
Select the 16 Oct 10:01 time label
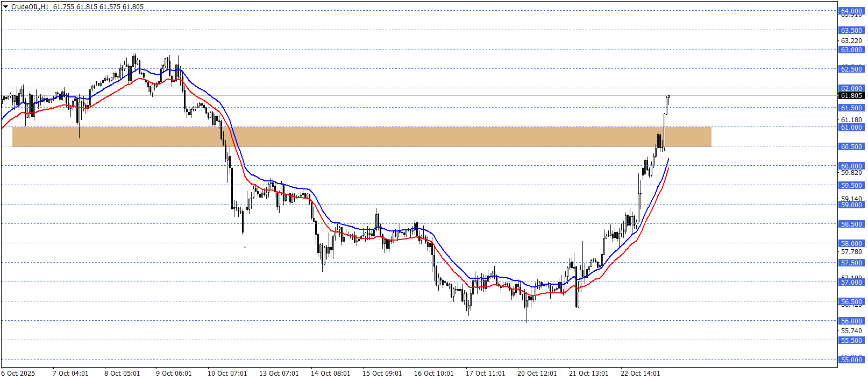click(433, 374)
